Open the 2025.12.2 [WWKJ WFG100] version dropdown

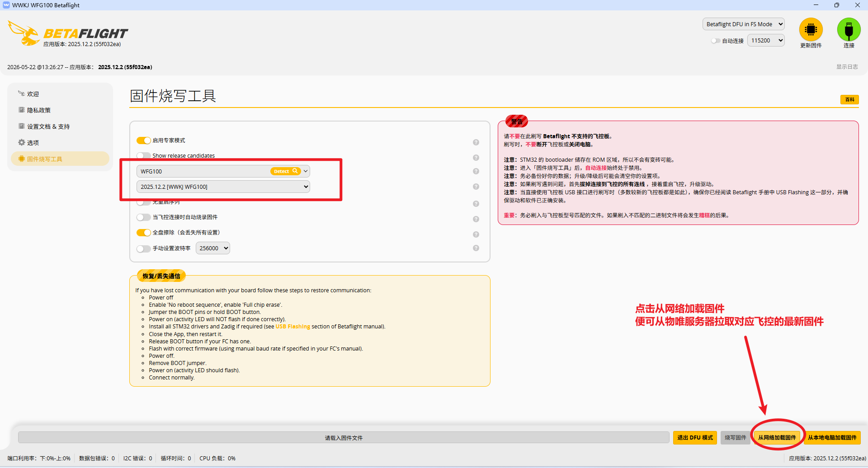pyautogui.click(x=223, y=187)
